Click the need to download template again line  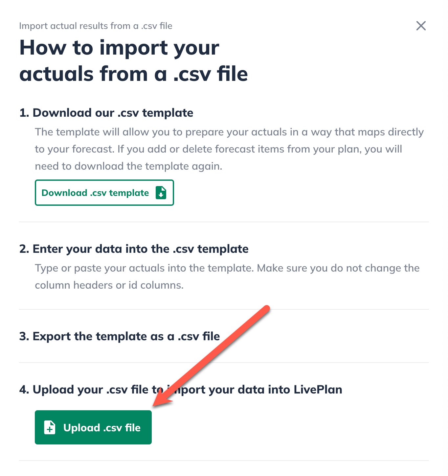tap(128, 166)
